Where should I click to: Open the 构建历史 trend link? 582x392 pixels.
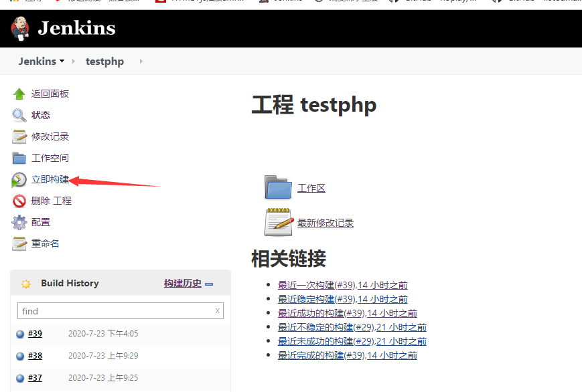pos(183,284)
